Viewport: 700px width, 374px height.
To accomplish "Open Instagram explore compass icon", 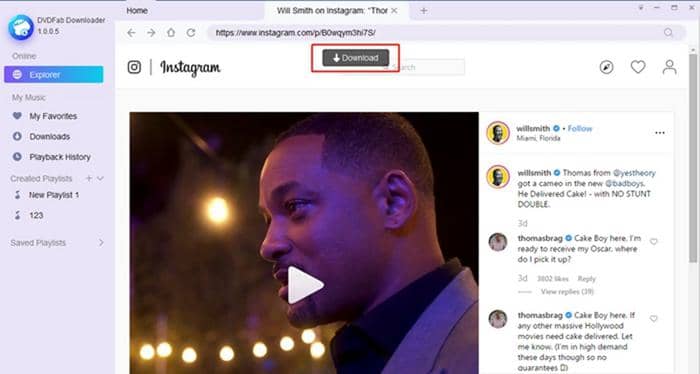I will [606, 67].
